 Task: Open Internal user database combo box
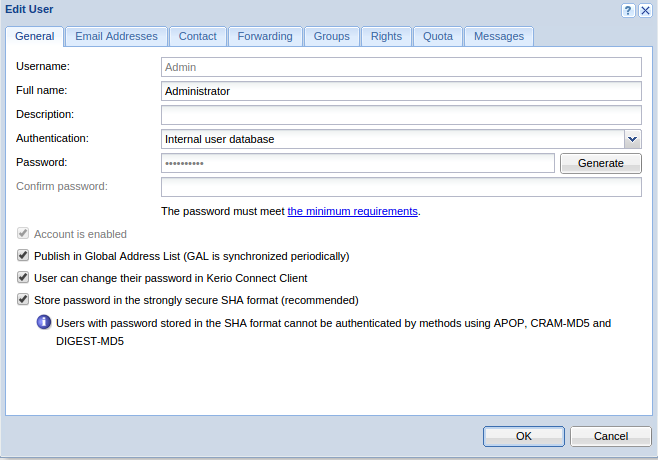[401, 139]
